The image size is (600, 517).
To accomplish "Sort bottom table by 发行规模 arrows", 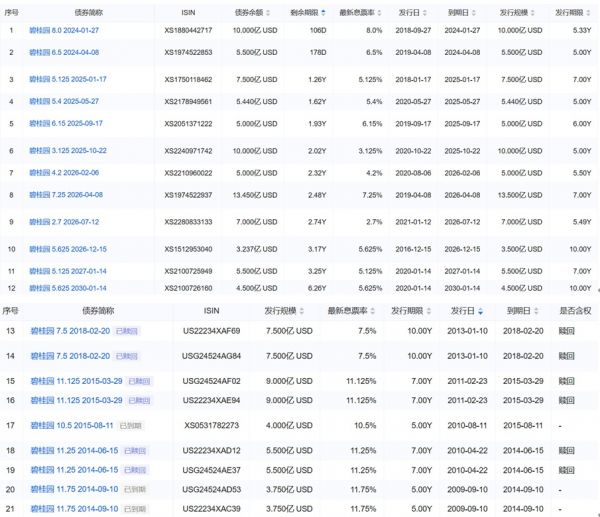I will tap(302, 311).
